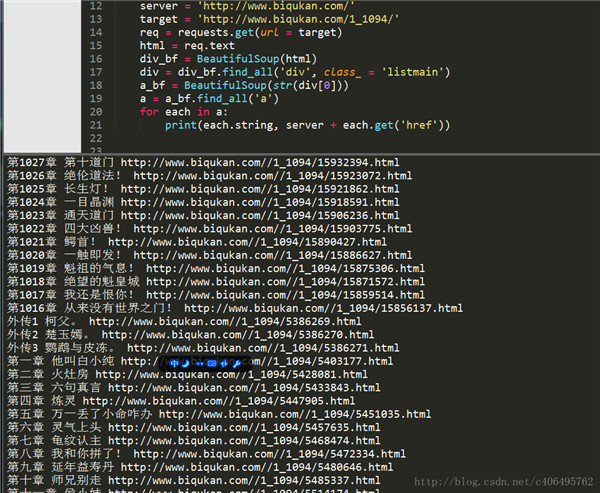Open the 第1026章 link ending 15923072.html
Image resolution: width=600 pixels, height=493 pixels.
pyautogui.click(x=273, y=176)
